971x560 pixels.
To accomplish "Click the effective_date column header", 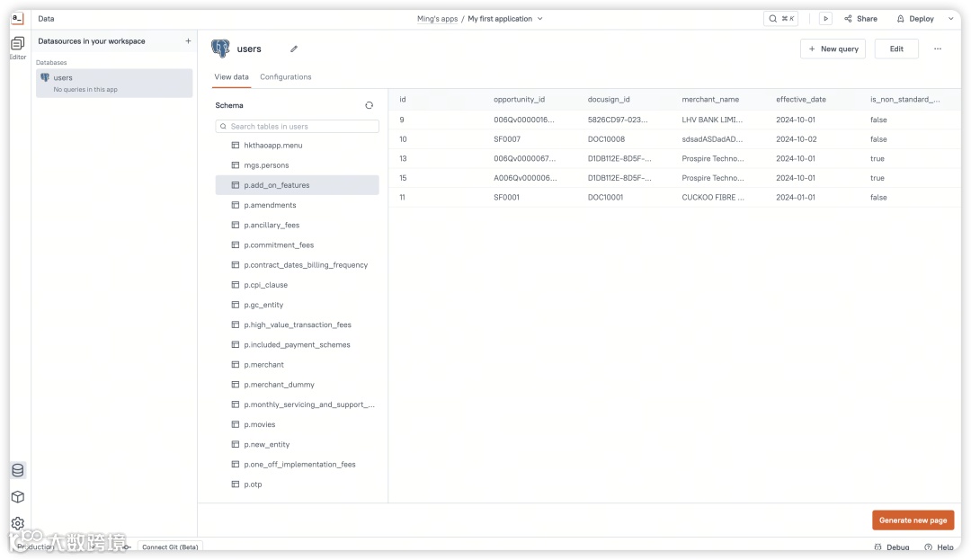I will coord(801,99).
